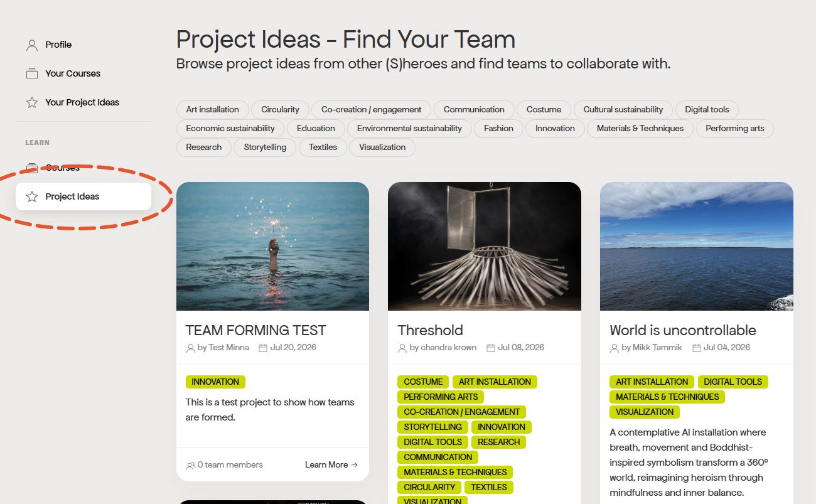Click the date Jul 08, 2026

pos(521,348)
